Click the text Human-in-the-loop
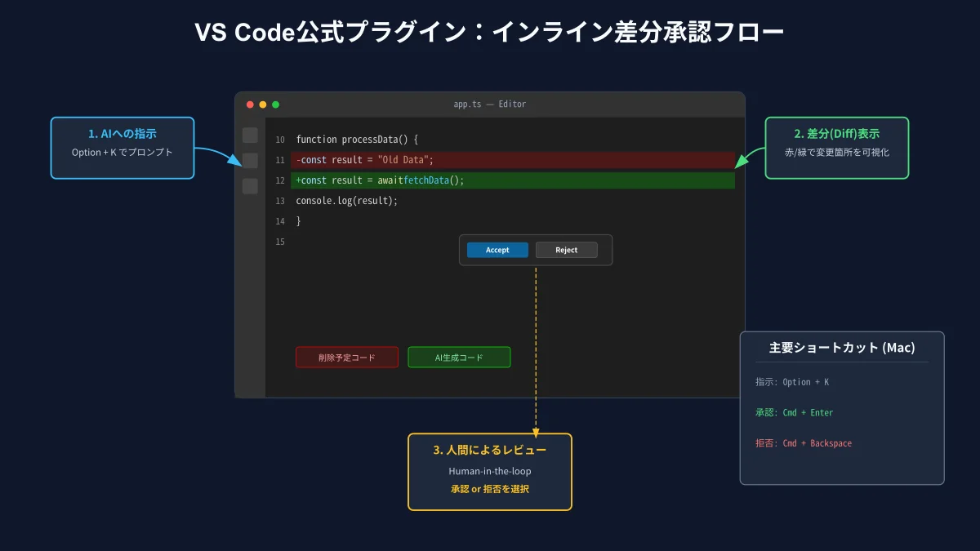This screenshot has height=551, width=980. point(490,471)
